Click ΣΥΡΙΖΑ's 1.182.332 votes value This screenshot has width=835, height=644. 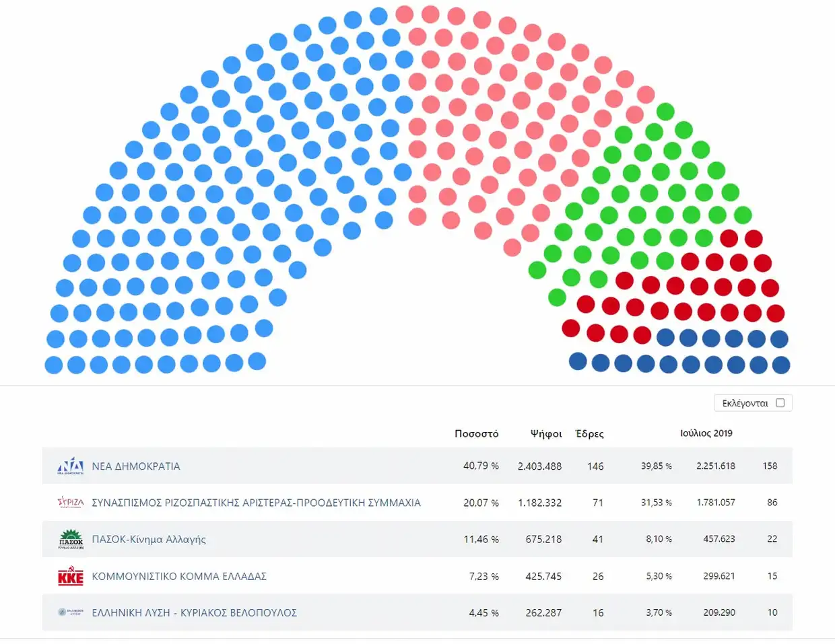[x=539, y=503]
